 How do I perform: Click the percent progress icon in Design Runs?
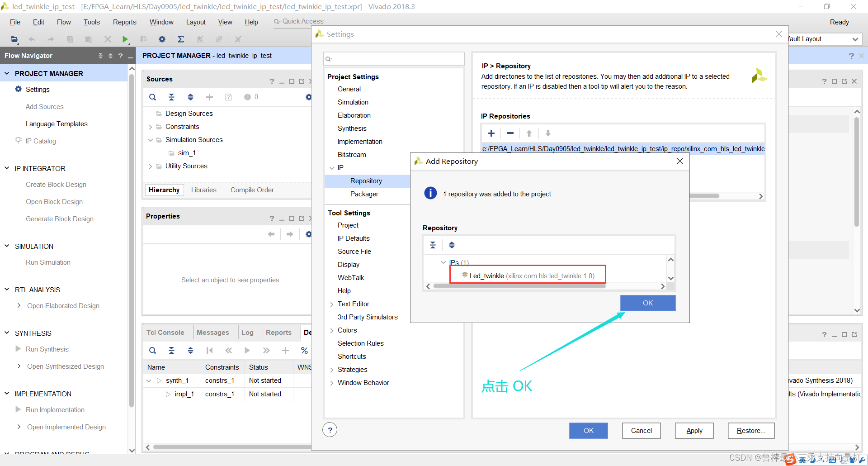point(304,350)
